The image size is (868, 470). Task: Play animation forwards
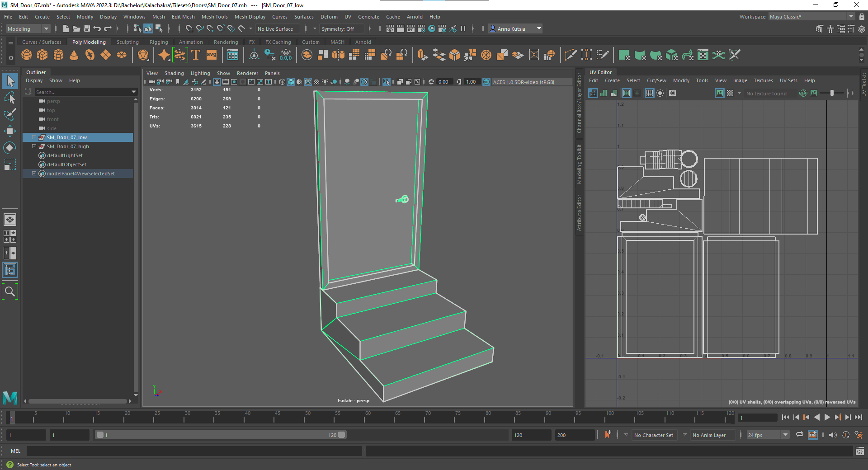[827, 417]
